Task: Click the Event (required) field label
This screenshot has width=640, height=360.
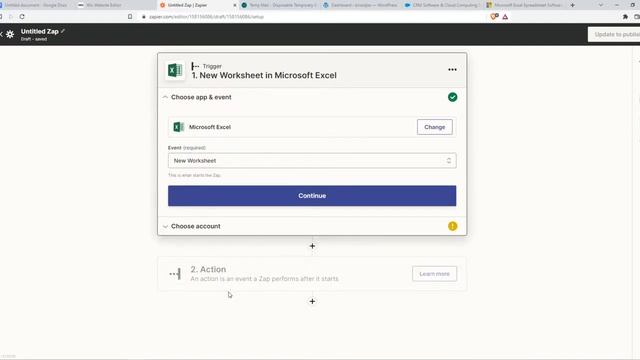Action: 187,148
